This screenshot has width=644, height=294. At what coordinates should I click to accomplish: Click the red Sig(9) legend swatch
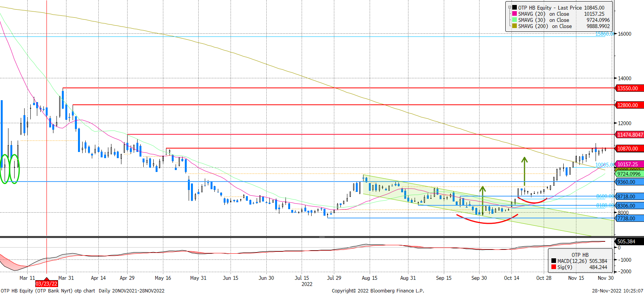554,267
